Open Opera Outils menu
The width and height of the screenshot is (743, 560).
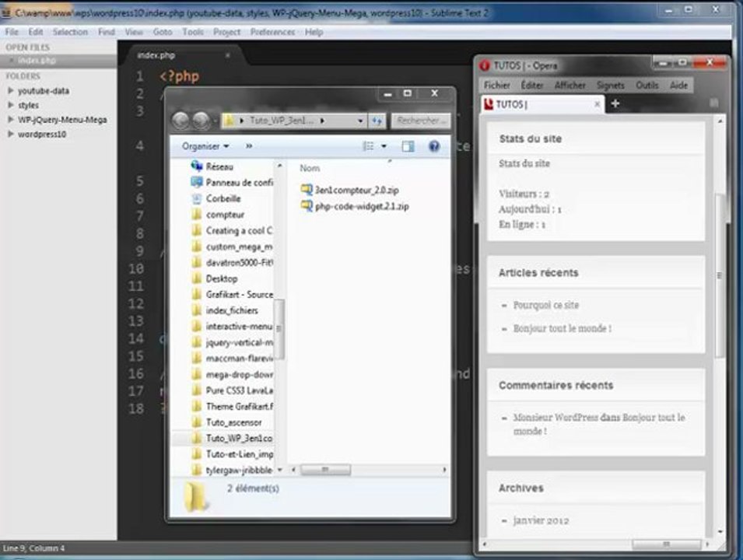[647, 86]
